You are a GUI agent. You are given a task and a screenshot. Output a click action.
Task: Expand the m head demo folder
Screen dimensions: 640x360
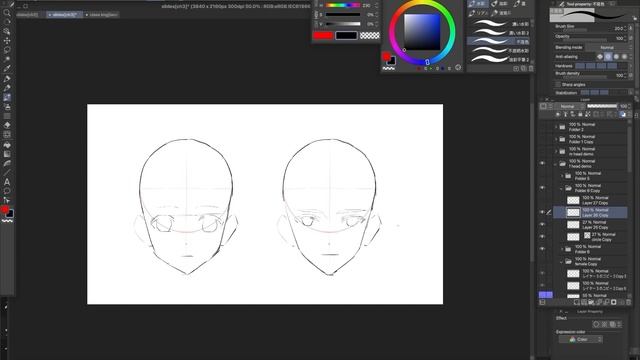click(556, 151)
